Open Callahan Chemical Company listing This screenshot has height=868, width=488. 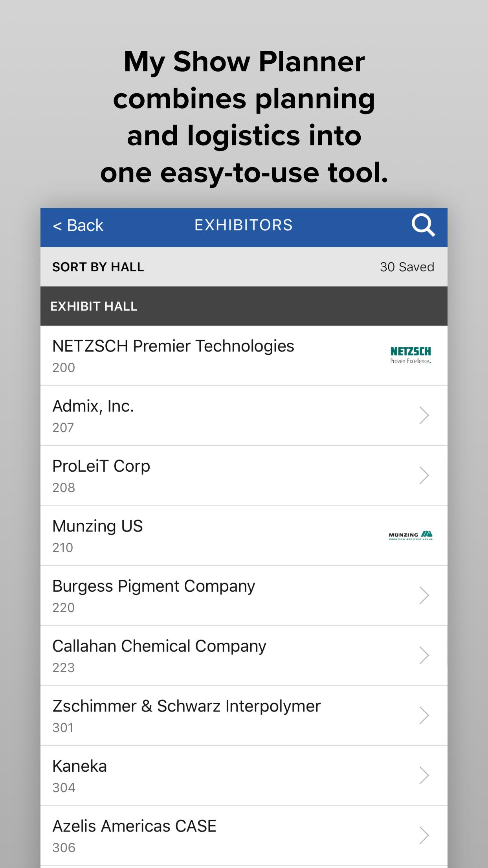coord(244,655)
